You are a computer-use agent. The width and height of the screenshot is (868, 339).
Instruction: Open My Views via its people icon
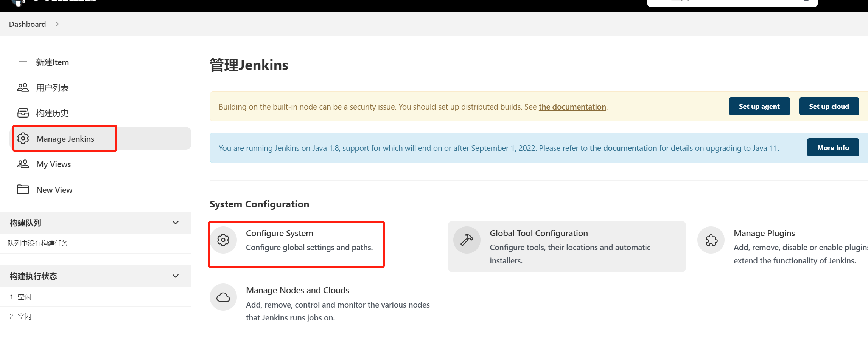point(23,164)
